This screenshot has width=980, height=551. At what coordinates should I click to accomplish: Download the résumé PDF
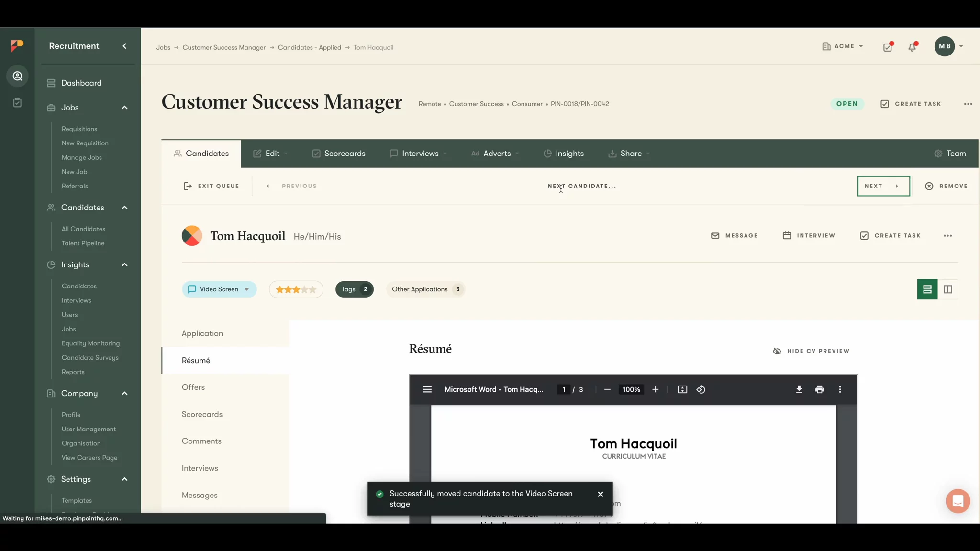(x=799, y=389)
